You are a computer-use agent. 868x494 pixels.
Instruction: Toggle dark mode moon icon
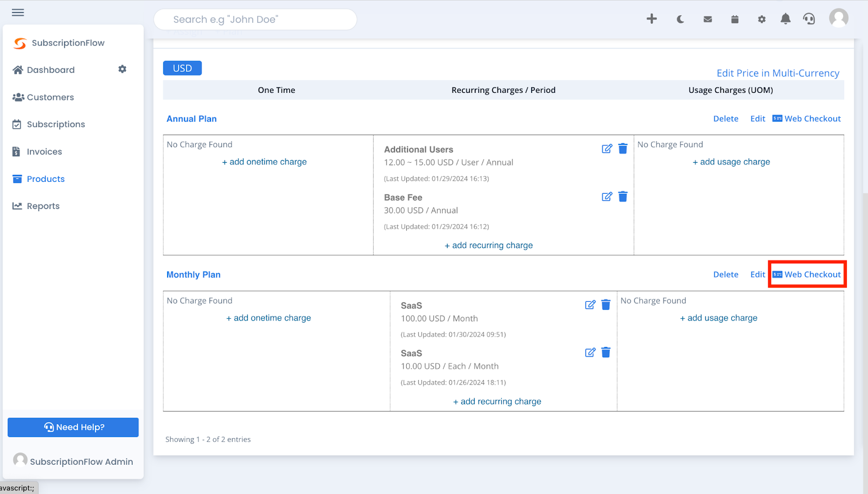[680, 20]
